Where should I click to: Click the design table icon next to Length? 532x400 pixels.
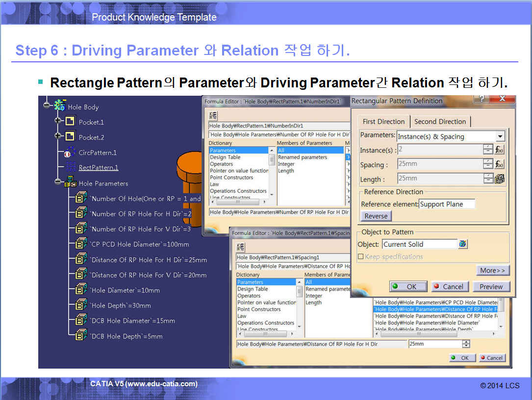tap(500, 179)
